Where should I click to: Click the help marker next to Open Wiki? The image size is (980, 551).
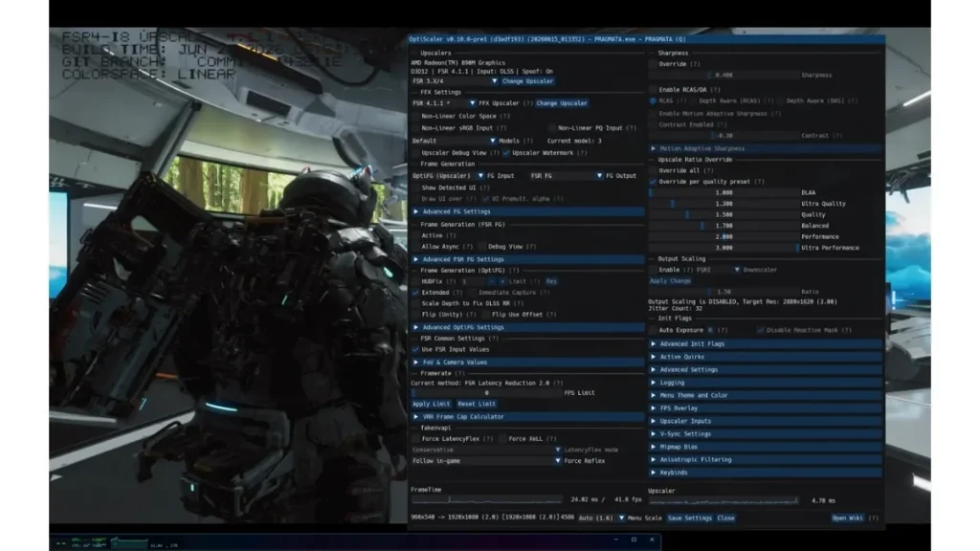873,518
